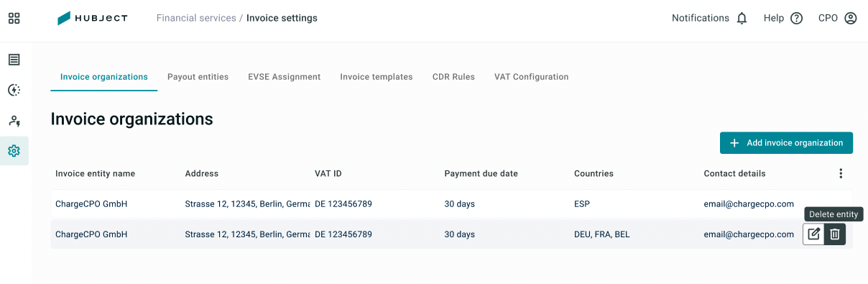The image size is (868, 284).
Task: Open the VAT Configuration tab
Action: [531, 77]
